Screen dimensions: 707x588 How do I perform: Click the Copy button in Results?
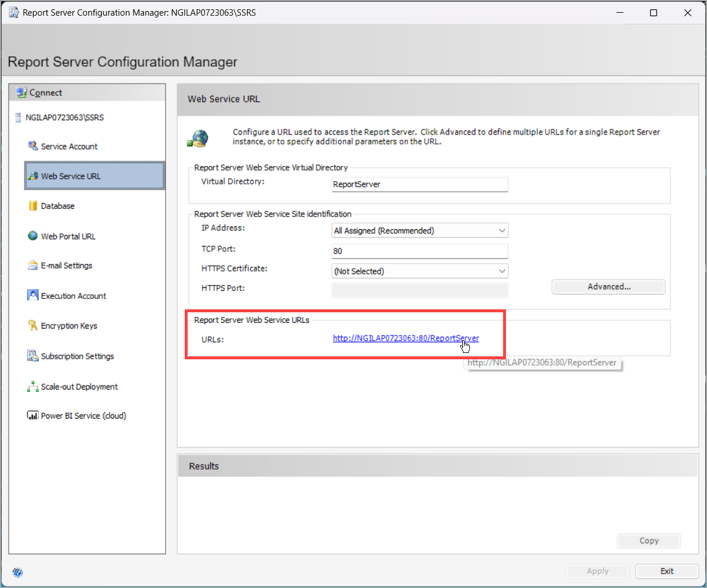coord(649,541)
